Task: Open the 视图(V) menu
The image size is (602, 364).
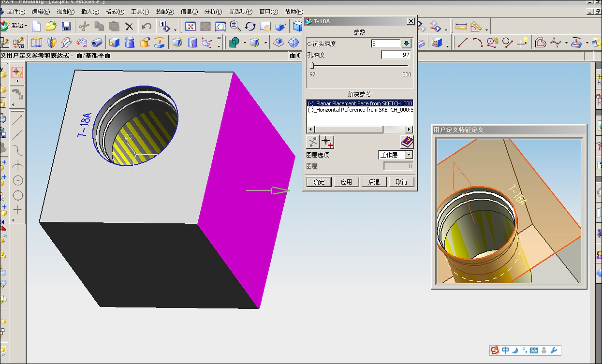Action: 65,11
